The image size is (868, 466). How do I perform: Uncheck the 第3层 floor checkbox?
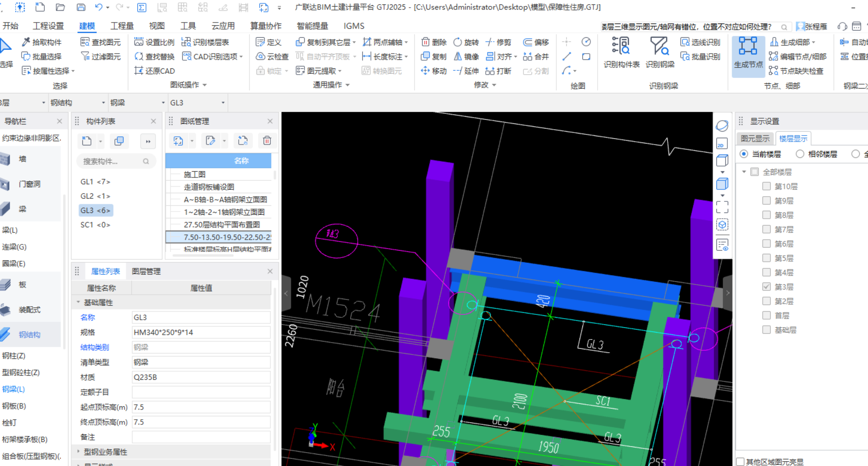point(766,287)
